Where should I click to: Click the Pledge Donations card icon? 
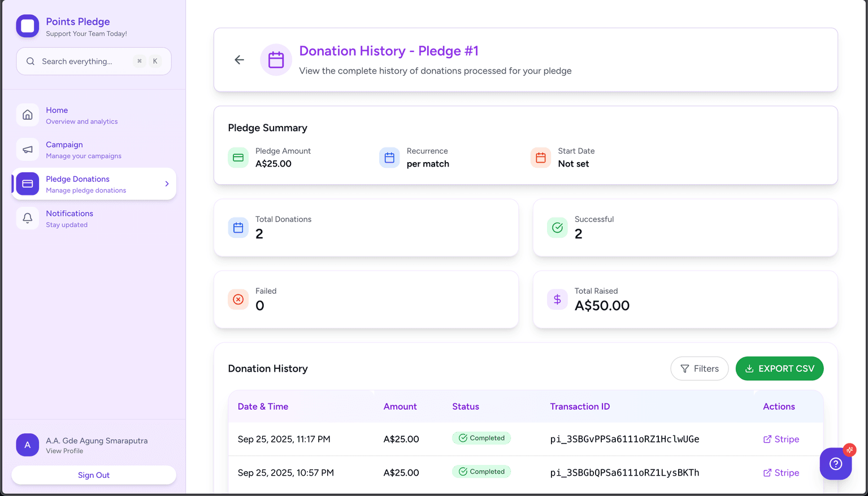coord(28,184)
